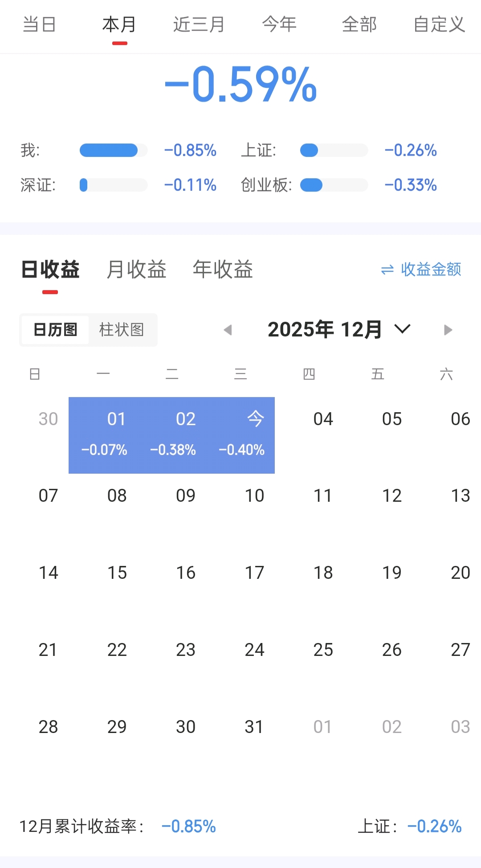Switch to 柱状图 bar chart view
481x868 pixels.
tap(122, 330)
